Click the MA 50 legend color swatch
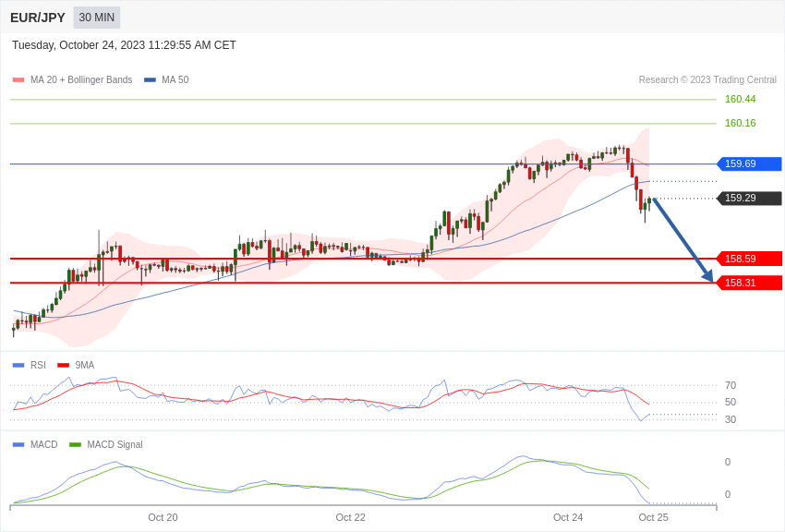This screenshot has height=532, width=785. coord(150,79)
